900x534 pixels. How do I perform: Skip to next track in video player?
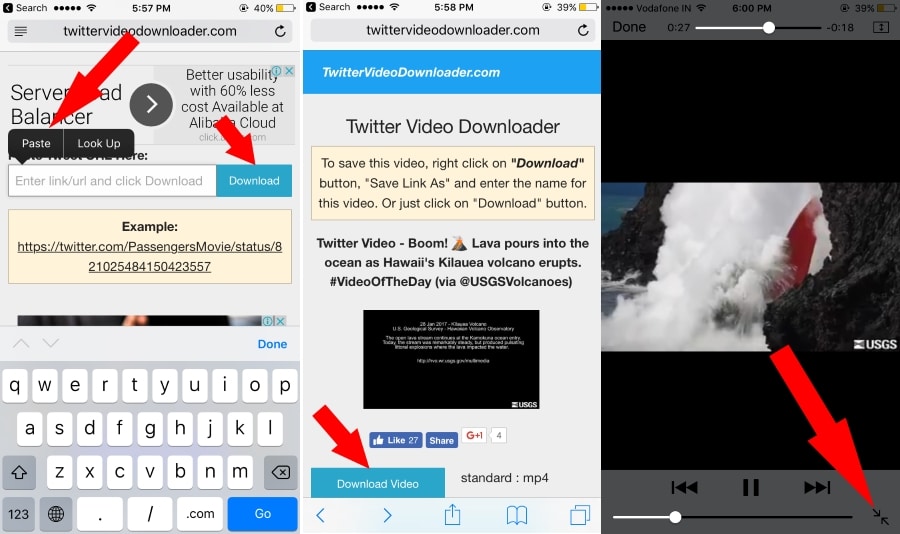[817, 487]
